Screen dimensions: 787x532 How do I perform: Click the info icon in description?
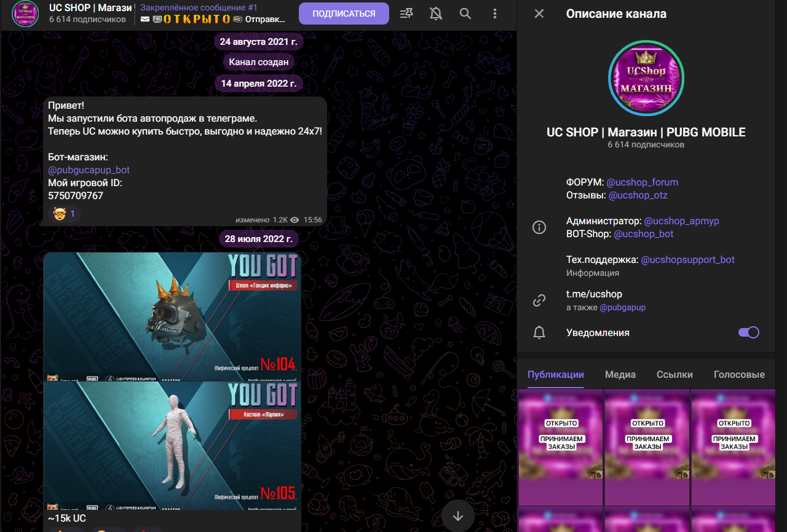click(x=539, y=227)
